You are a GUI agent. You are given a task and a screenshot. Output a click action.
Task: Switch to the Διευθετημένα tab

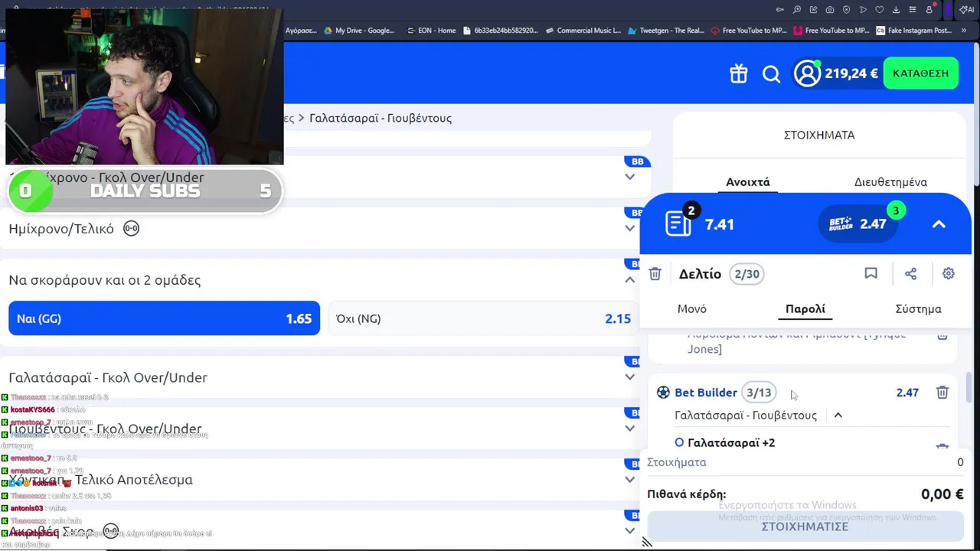[890, 182]
